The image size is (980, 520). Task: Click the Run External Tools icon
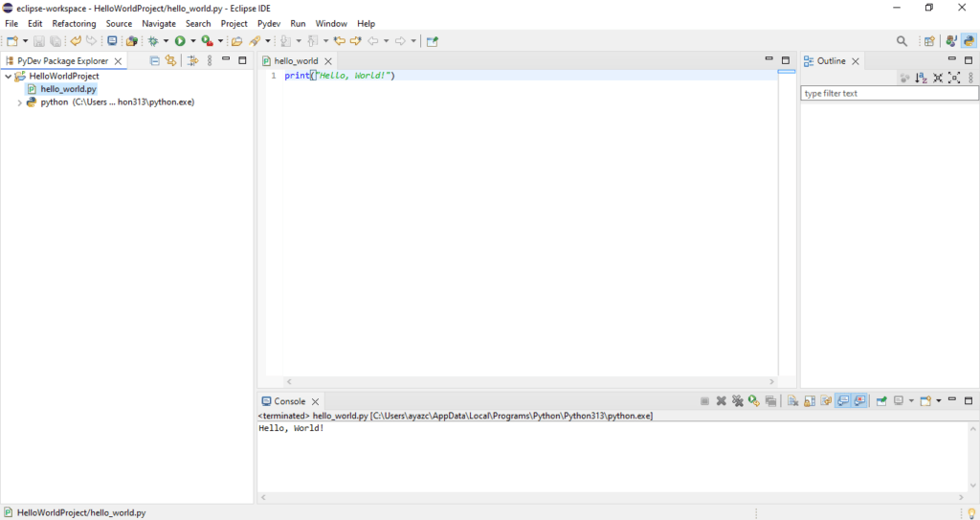click(x=207, y=41)
